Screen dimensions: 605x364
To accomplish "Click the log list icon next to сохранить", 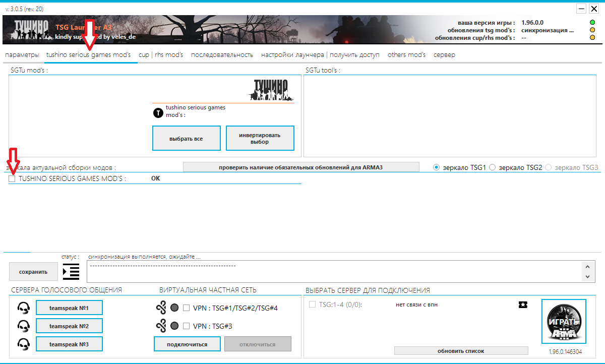I will coord(71,271).
